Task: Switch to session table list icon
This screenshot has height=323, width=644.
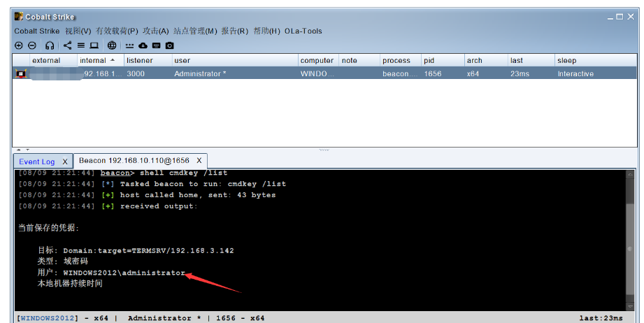Action: (81, 45)
